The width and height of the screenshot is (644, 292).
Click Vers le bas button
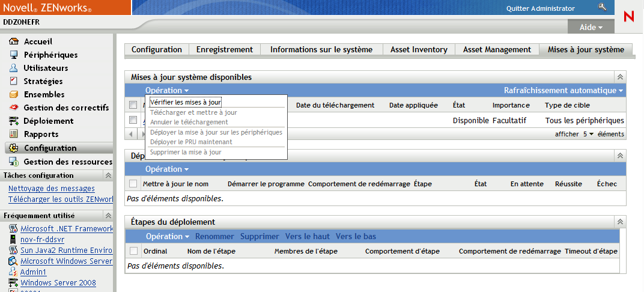tap(356, 237)
